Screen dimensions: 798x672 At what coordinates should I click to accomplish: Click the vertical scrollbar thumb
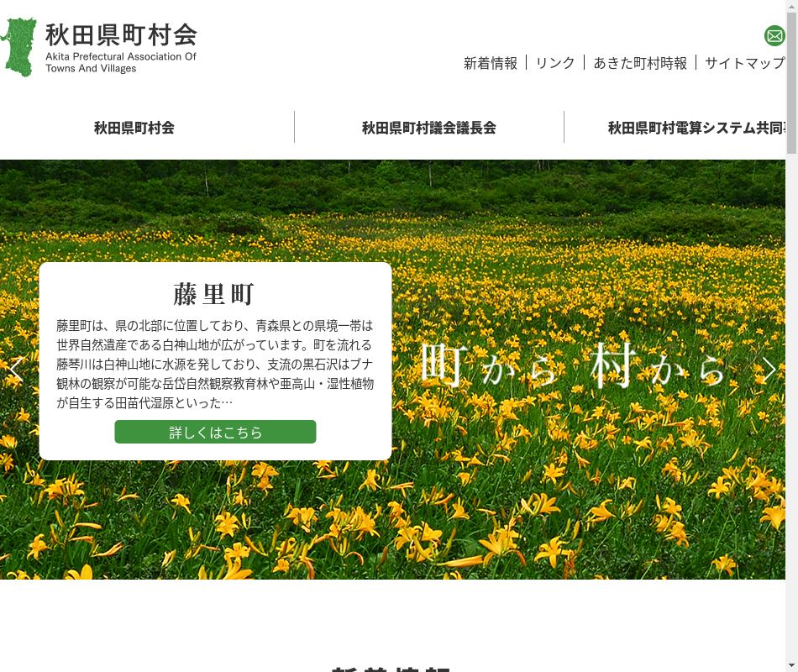(791, 84)
